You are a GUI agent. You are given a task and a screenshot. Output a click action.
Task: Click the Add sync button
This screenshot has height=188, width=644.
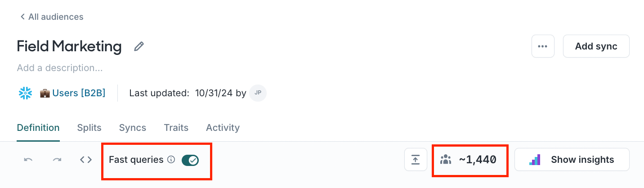pyautogui.click(x=596, y=46)
